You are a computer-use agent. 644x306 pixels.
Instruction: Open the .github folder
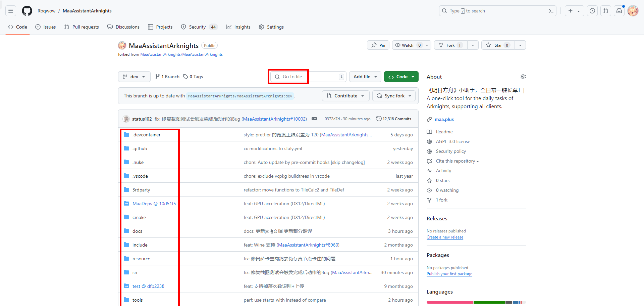tap(140, 148)
